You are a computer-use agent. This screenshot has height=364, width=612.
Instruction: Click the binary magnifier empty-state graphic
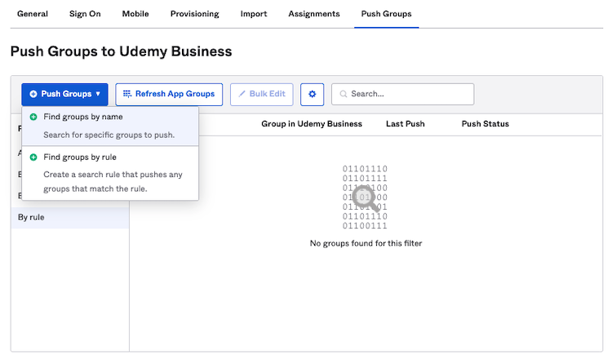click(x=366, y=197)
